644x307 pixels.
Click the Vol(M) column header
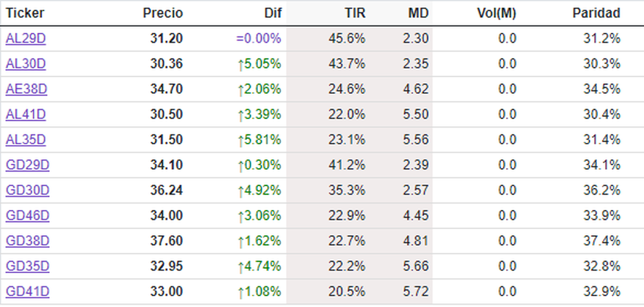click(x=496, y=13)
